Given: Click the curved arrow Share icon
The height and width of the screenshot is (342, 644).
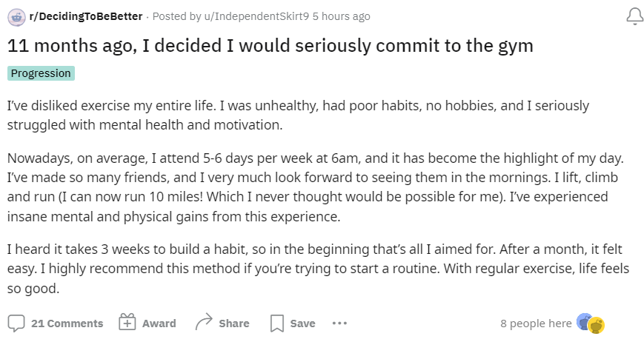Looking at the screenshot, I should pyautogui.click(x=204, y=322).
